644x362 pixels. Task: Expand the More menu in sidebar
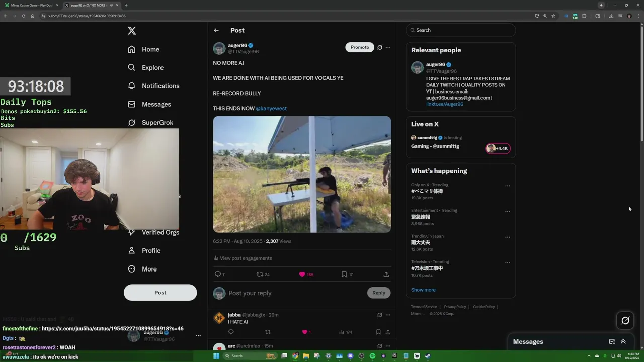pos(142,269)
